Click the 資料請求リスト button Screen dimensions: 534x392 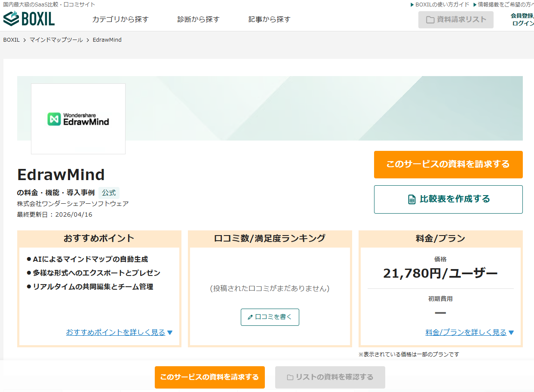tap(456, 20)
